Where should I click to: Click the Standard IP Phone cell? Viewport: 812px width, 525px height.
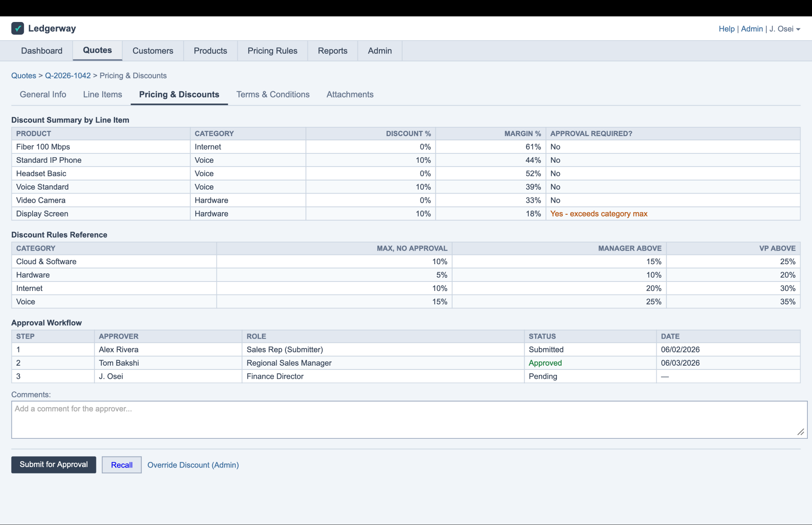(x=101, y=160)
